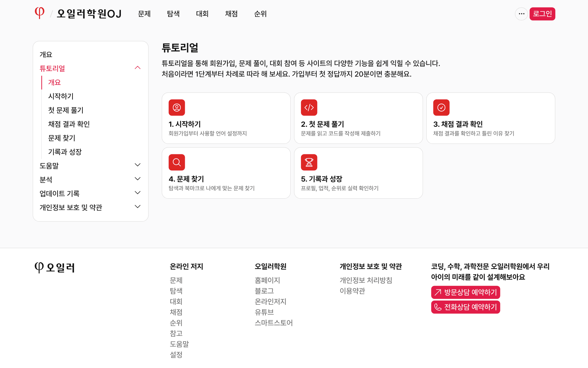Select 기록과 성장 in the sidebar
Viewport: 588px width, 368px height.
pyautogui.click(x=65, y=152)
